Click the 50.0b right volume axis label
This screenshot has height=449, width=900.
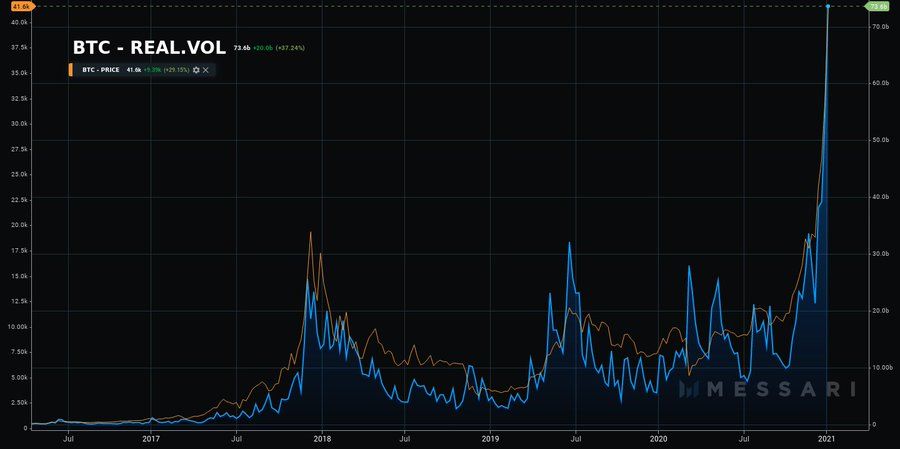pos(880,140)
